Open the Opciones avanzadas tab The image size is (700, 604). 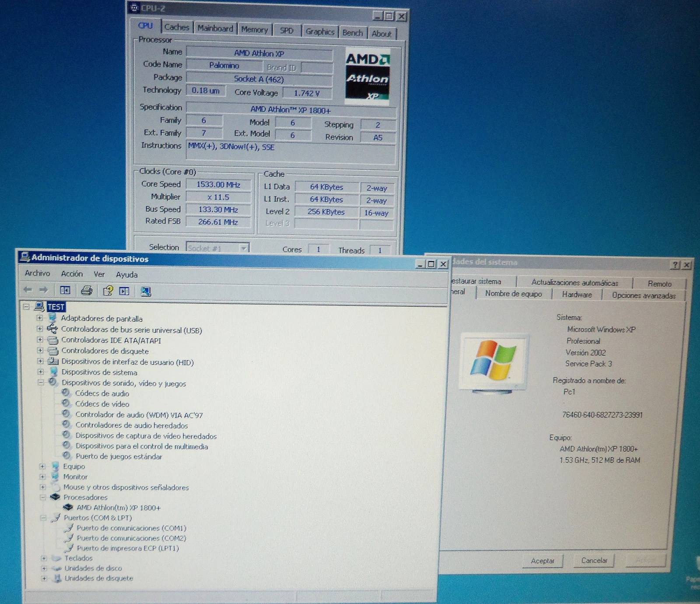[x=644, y=295]
